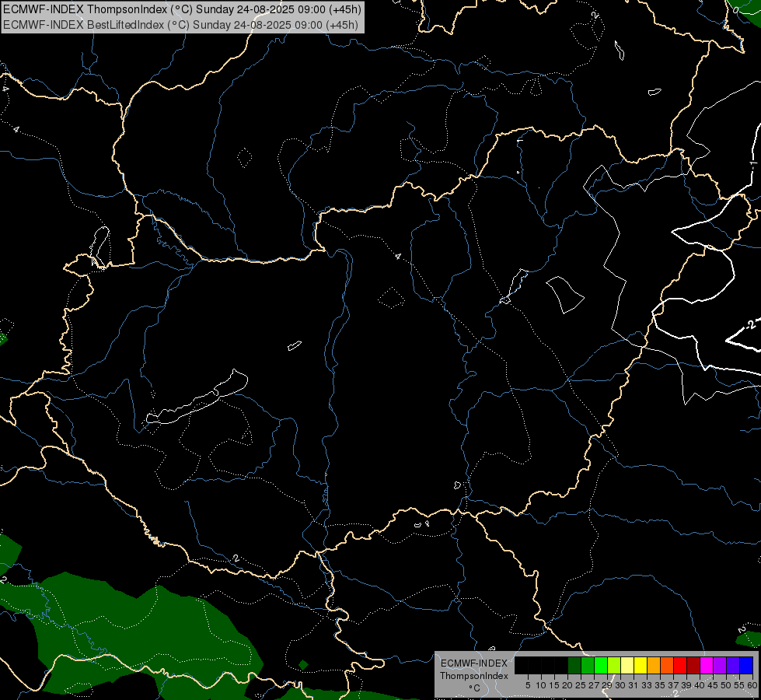
Task: Click the legend label "ThompsonIndex"
Action: click(x=474, y=676)
